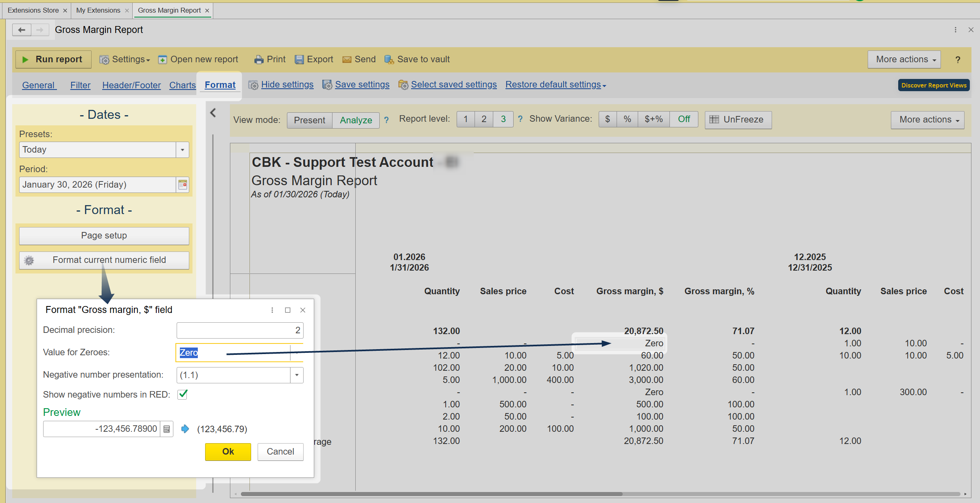The height and width of the screenshot is (503, 980).
Task: Click the back navigation arrow
Action: click(x=22, y=30)
